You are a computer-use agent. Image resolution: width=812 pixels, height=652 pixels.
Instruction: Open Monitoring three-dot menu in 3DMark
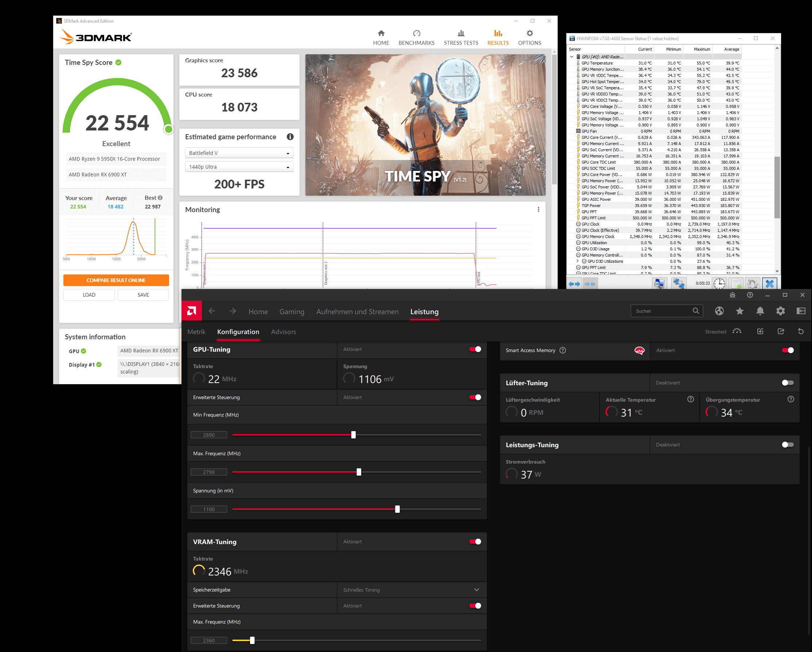point(539,210)
